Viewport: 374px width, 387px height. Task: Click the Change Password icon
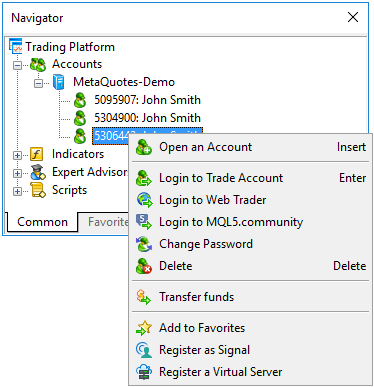(x=144, y=244)
